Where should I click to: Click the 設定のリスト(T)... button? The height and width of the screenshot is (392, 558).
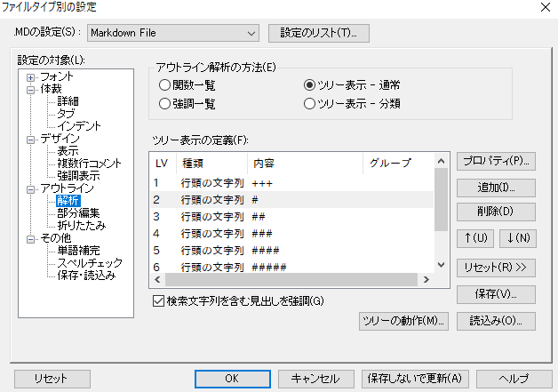point(318,33)
